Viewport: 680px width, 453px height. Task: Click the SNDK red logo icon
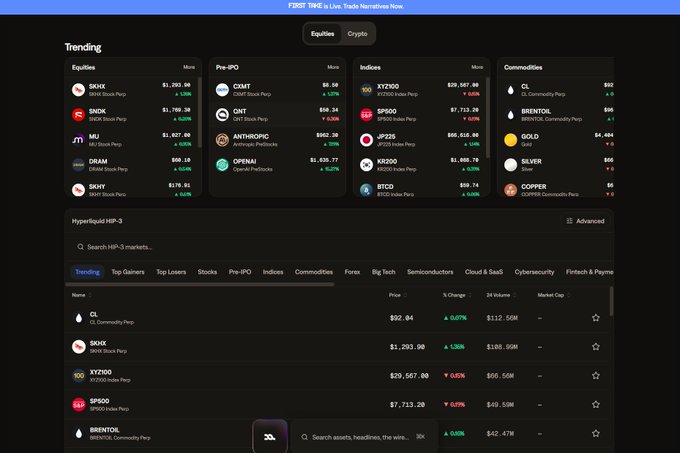78,115
